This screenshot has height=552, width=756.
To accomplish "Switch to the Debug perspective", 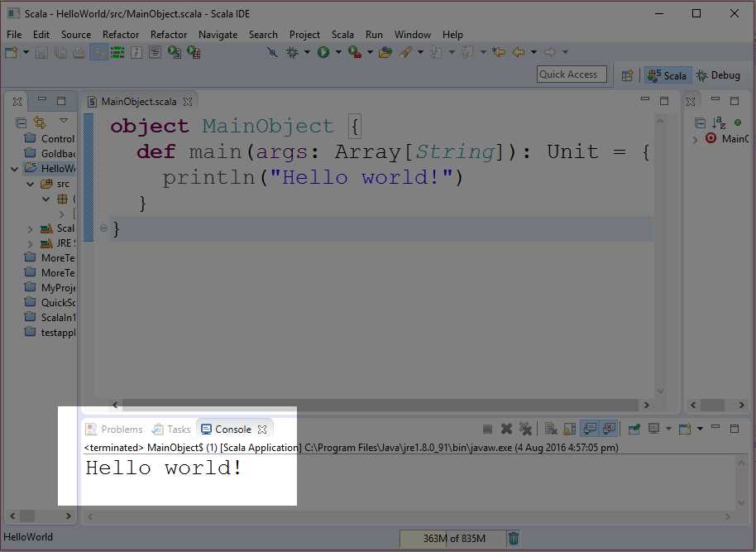I will [719, 75].
